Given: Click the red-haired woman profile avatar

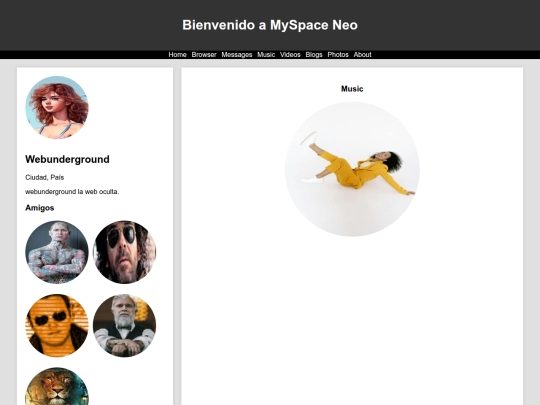Looking at the screenshot, I should (57, 107).
